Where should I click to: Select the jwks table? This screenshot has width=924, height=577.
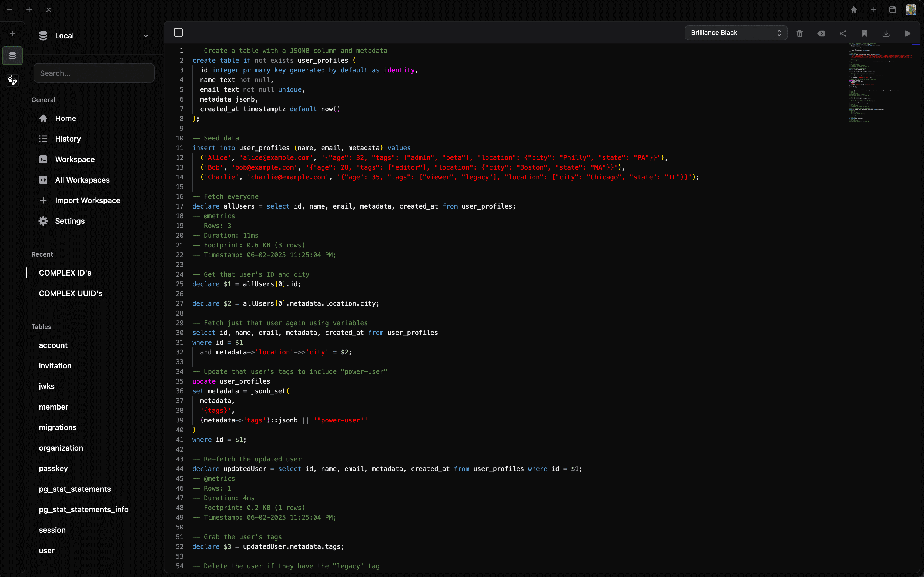coord(46,386)
